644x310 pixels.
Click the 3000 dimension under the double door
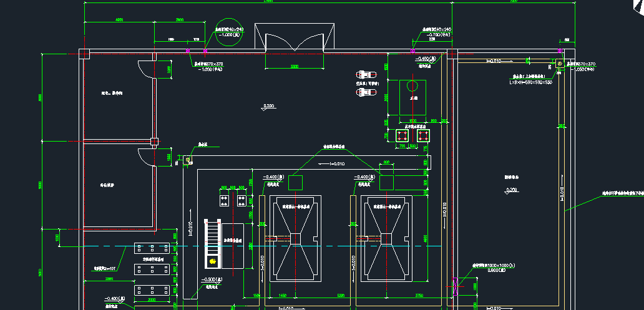(x=294, y=66)
